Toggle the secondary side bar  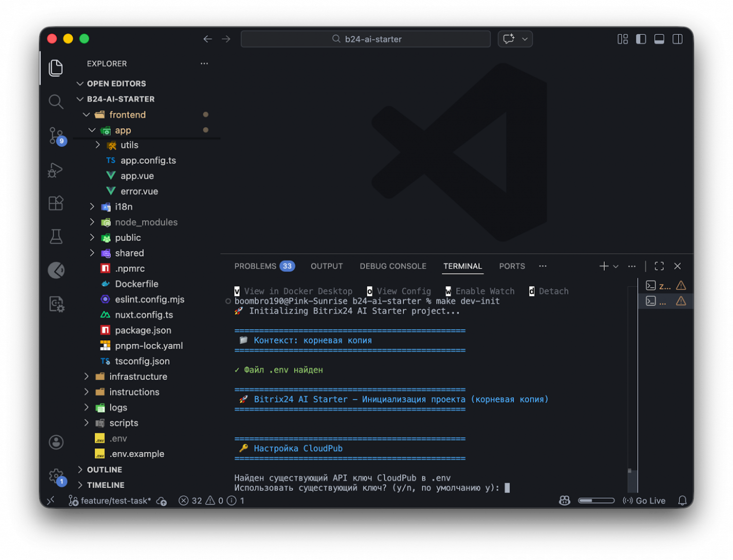point(678,39)
